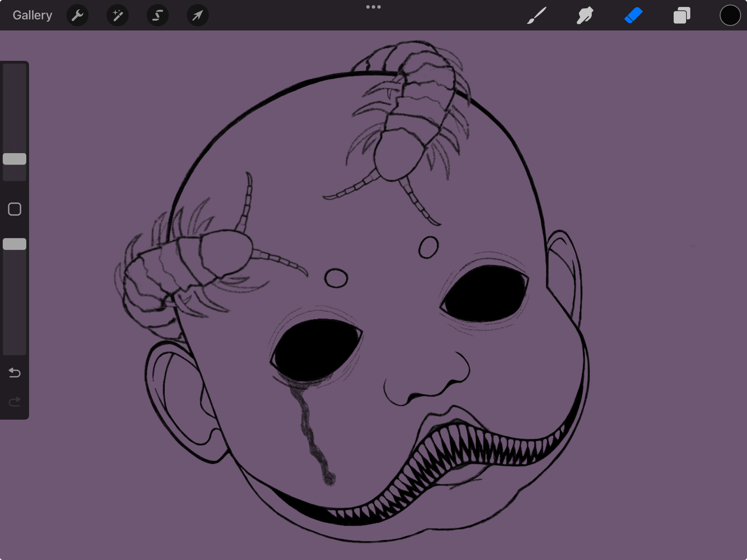Open the black color swatch picker

[730, 15]
